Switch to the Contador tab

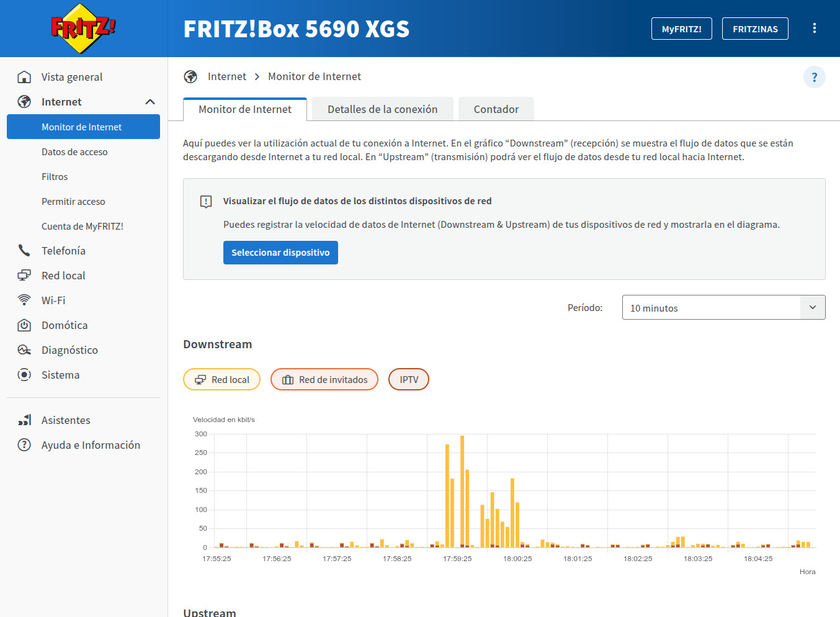496,109
